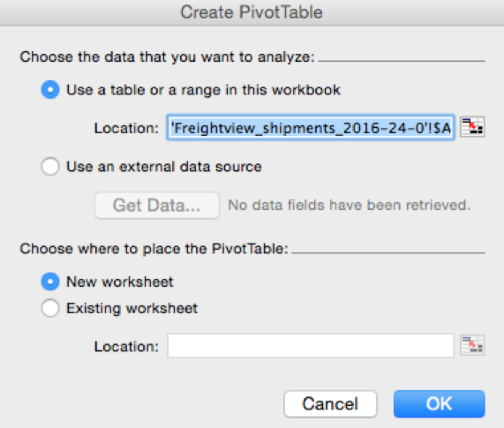Click the Get Data... button
The width and height of the screenshot is (504, 428).
[157, 205]
